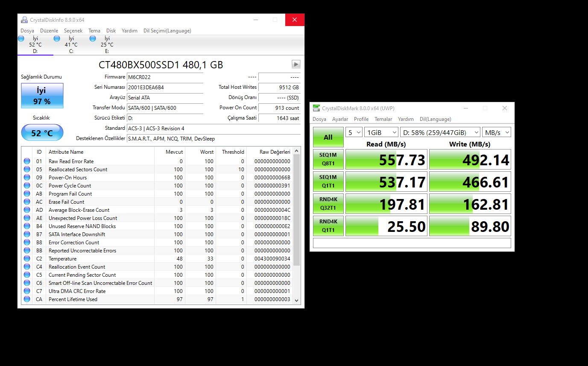Start the RND4K Q1T1 test
Image resolution: width=588 pixels, height=366 pixels.
[328, 226]
